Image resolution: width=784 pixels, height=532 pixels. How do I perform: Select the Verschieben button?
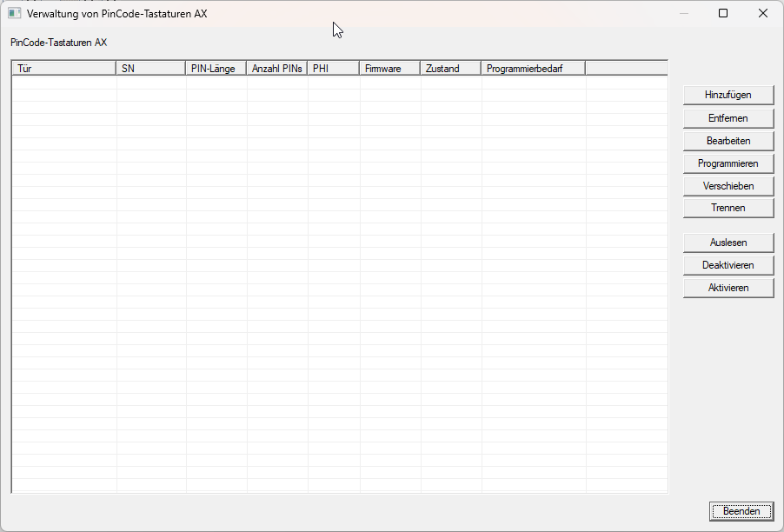coord(728,186)
